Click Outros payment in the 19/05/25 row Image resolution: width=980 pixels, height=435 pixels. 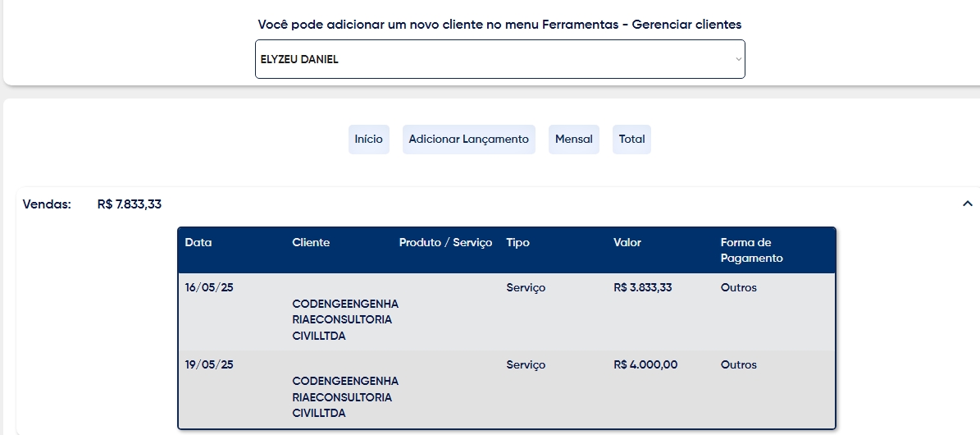tap(738, 365)
